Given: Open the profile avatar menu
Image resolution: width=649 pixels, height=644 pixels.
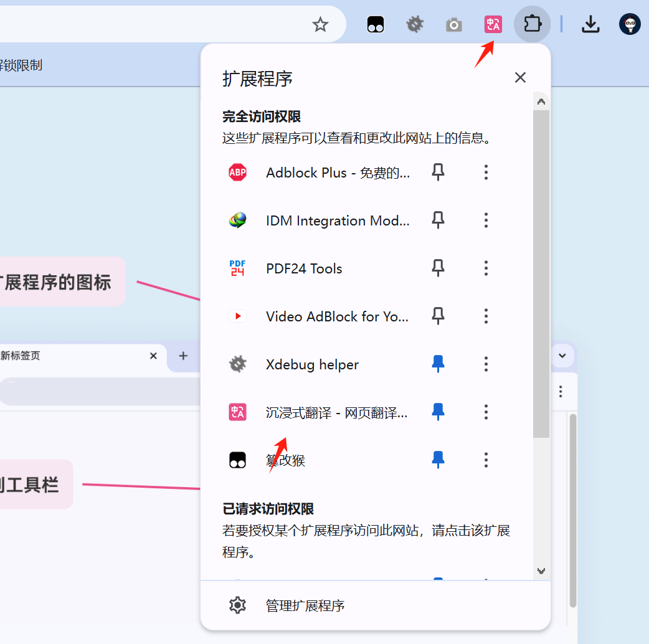Looking at the screenshot, I should [630, 24].
